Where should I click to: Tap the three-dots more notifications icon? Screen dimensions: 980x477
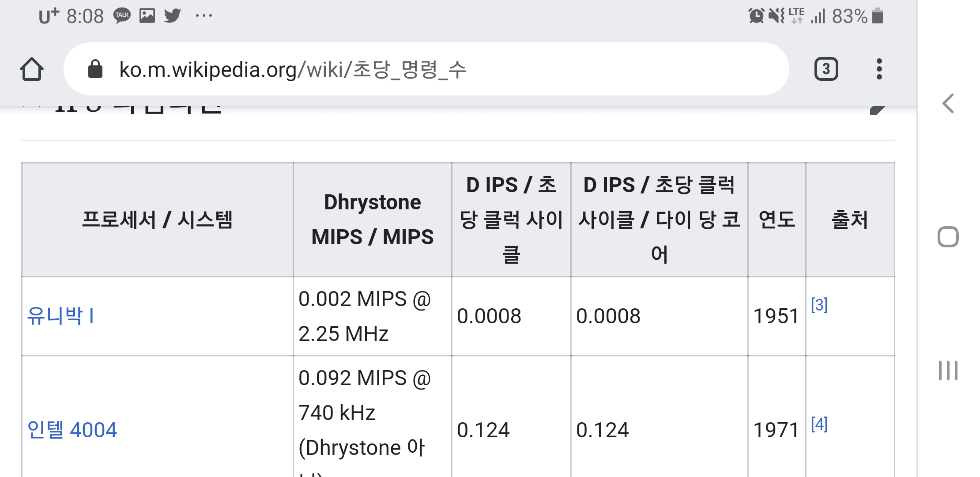point(204,16)
